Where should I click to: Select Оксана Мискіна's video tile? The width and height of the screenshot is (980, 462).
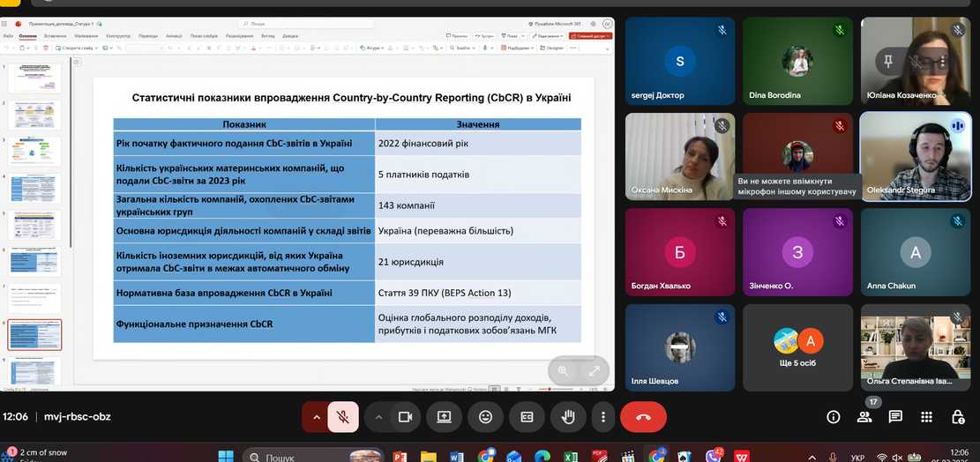pos(679,156)
